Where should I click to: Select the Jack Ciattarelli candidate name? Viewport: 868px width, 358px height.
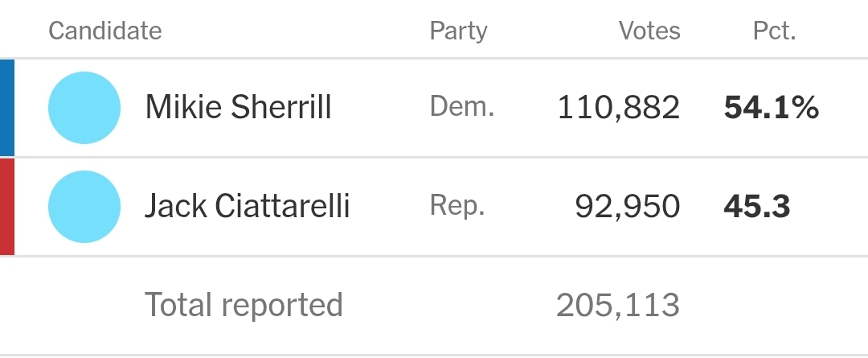click(x=247, y=208)
